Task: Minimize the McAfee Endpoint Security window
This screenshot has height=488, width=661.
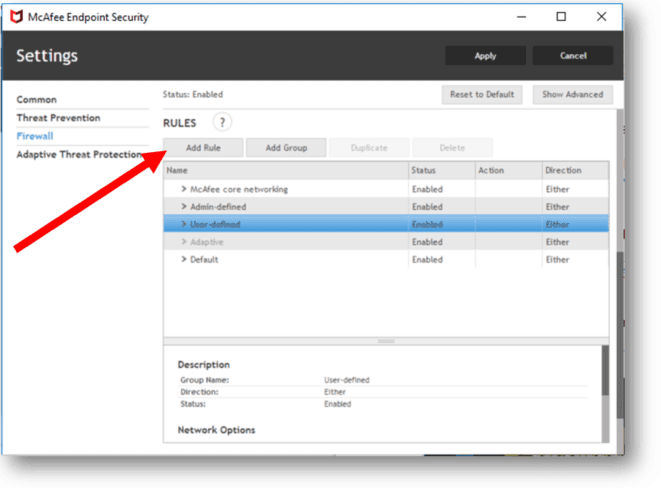Action: pos(521,17)
